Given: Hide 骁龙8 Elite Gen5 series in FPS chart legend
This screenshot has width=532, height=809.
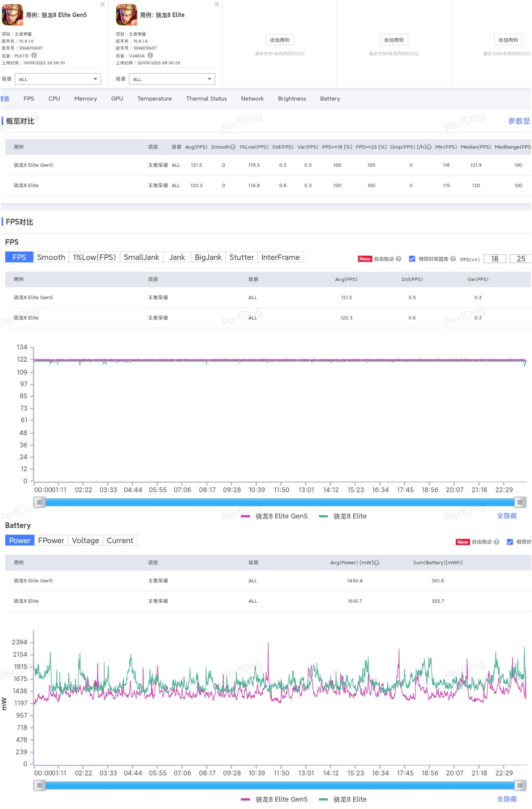Looking at the screenshot, I should [x=274, y=516].
